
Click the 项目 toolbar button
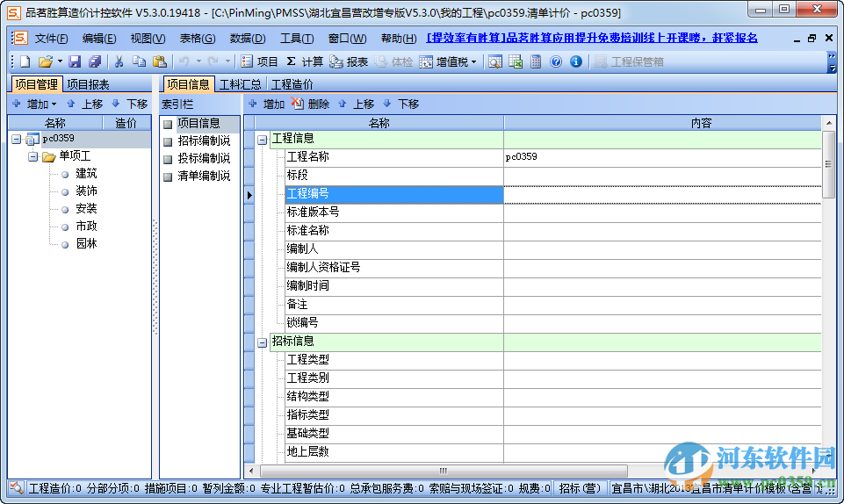coord(259,61)
